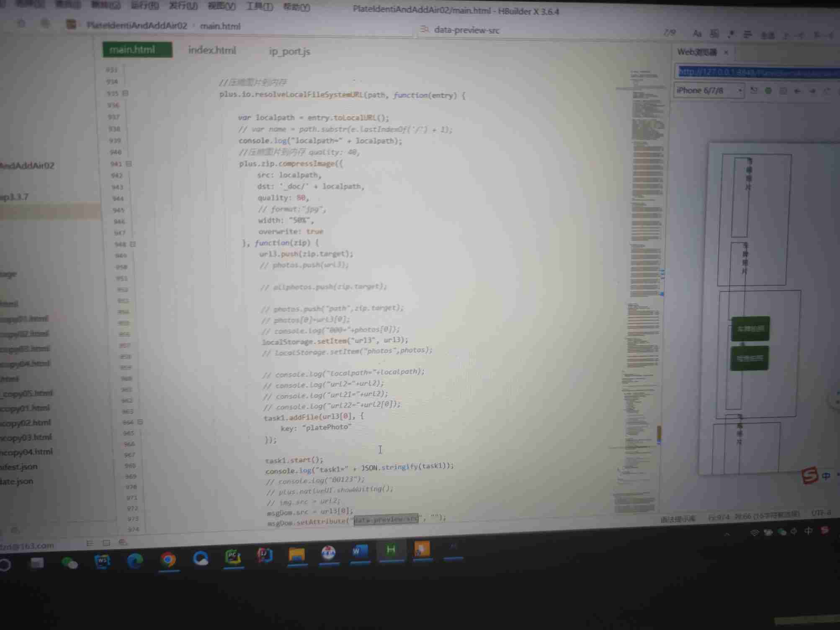Open Google Chrome from the taskbar

click(x=168, y=559)
